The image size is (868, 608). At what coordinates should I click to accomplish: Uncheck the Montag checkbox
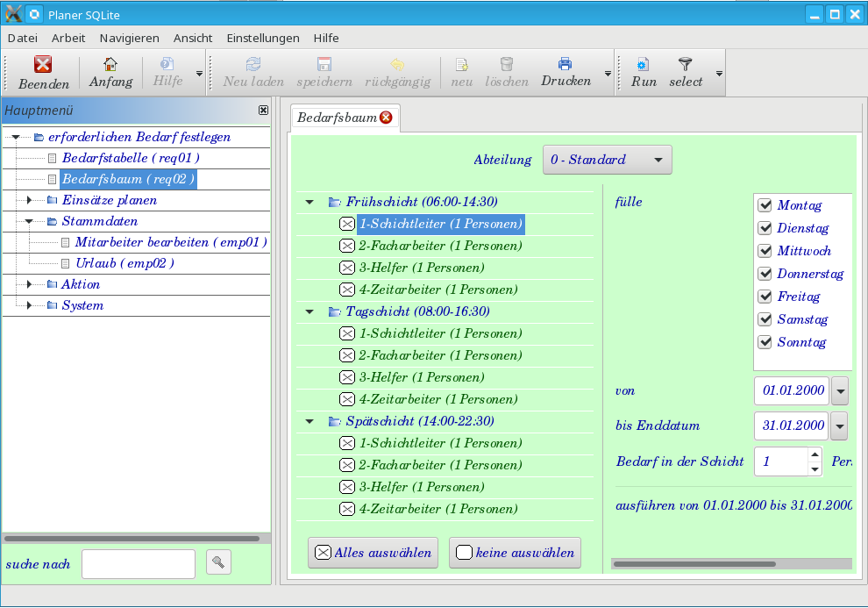(x=765, y=205)
